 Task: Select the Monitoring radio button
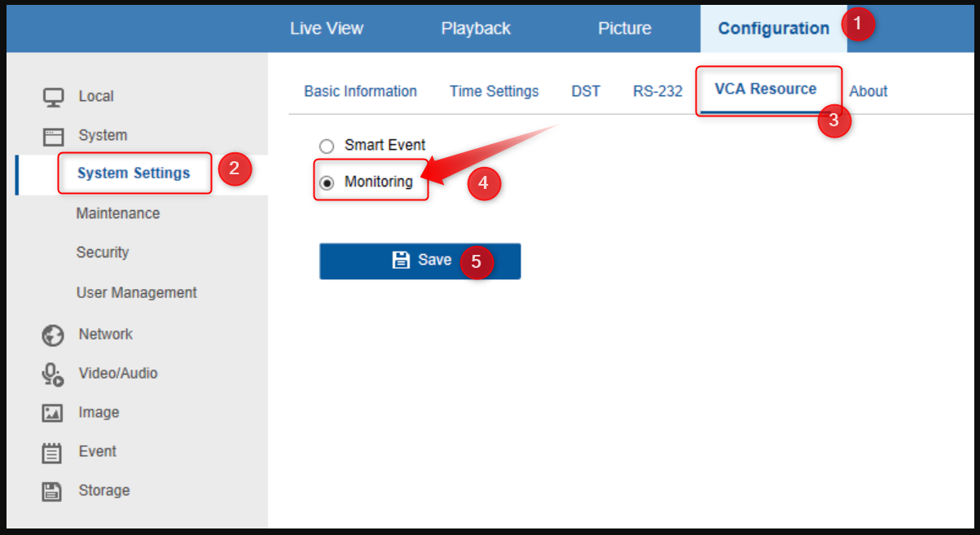coord(327,183)
